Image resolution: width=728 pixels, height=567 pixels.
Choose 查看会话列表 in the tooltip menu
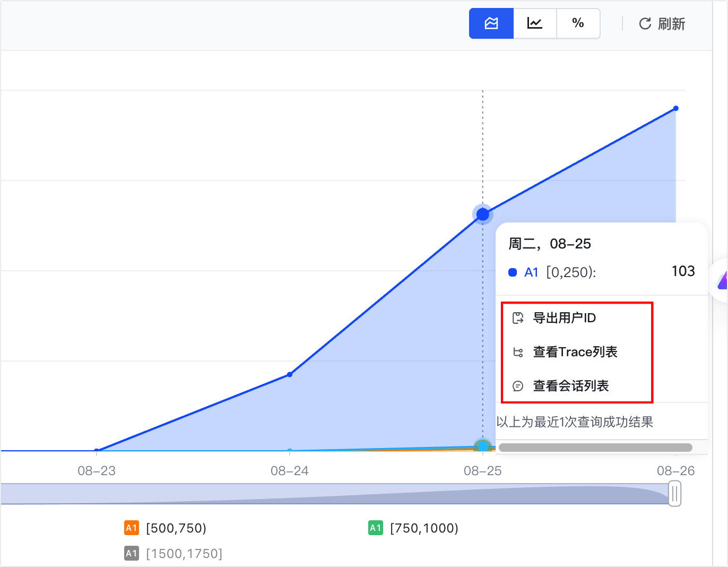point(571,386)
